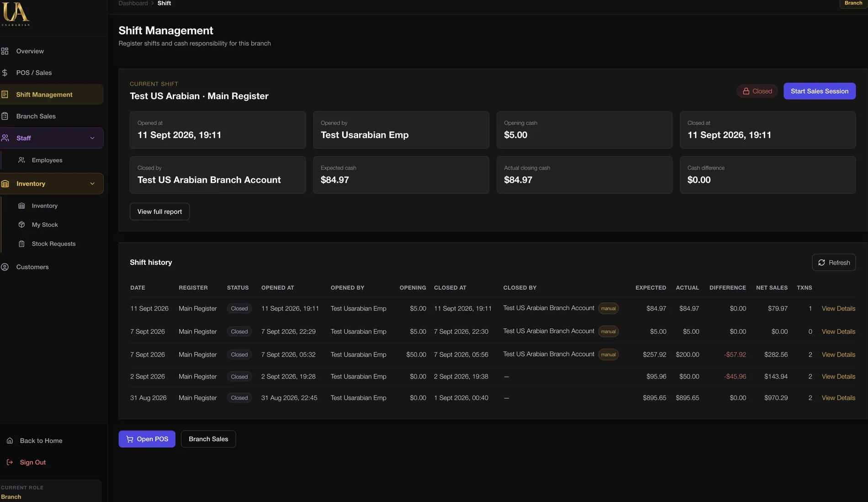868x502 pixels.
Task: Click Start Sales Session button
Action: [x=820, y=91]
